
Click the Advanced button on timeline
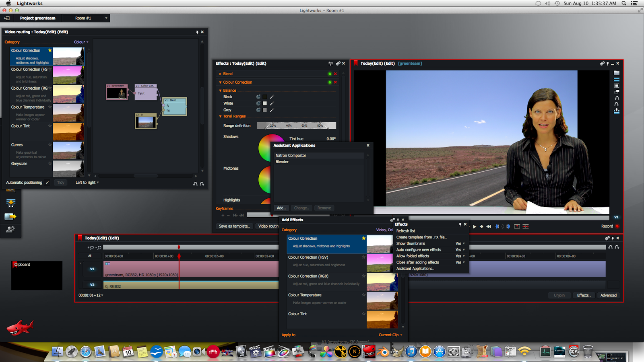[x=608, y=295]
